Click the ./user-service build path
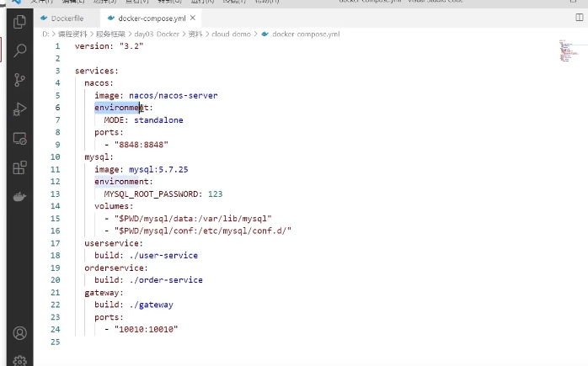This screenshot has width=588, height=366. [x=163, y=255]
